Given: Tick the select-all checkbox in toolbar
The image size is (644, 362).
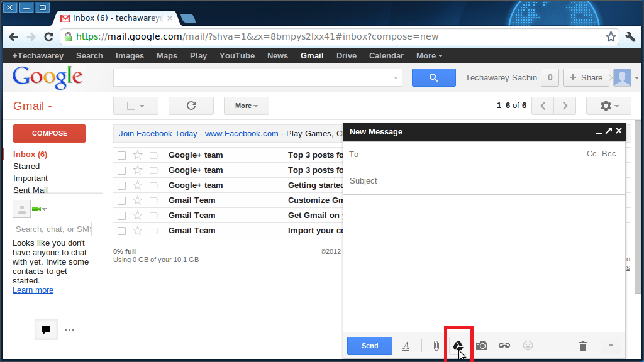Looking at the screenshot, I should pos(131,106).
